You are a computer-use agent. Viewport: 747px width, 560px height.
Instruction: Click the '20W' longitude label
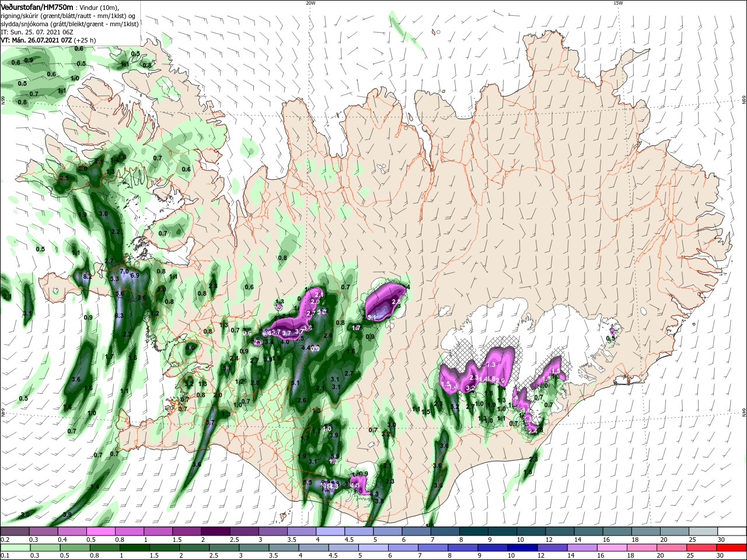pyautogui.click(x=310, y=3)
